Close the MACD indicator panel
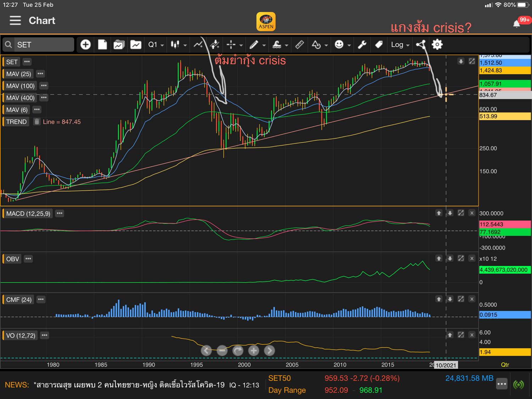Viewport: 532px width, 399px height. 472,213
